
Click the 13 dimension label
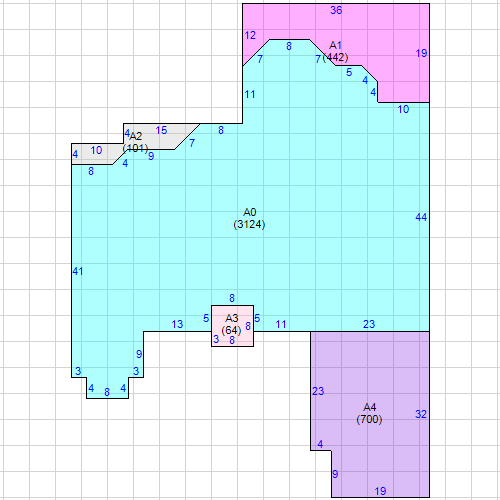(177, 324)
